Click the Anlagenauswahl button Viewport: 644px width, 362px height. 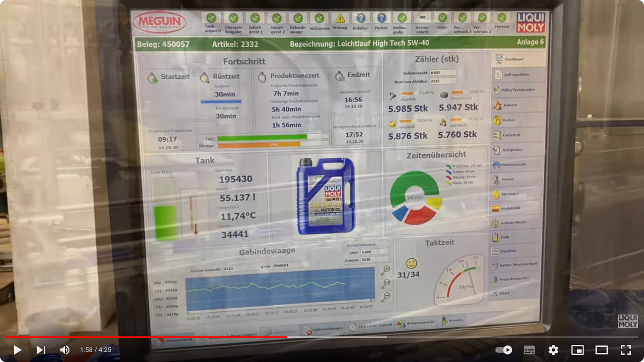pos(416,323)
